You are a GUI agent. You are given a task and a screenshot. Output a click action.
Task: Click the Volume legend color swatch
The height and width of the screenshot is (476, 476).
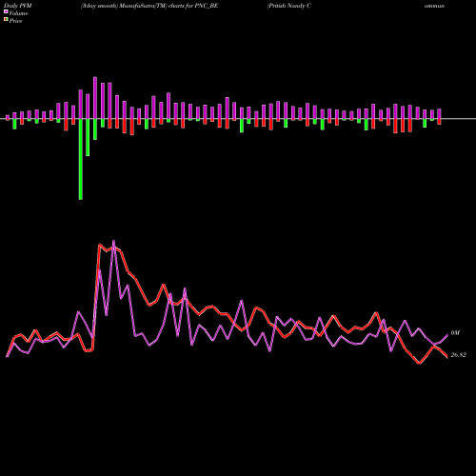pyautogui.click(x=6, y=12)
